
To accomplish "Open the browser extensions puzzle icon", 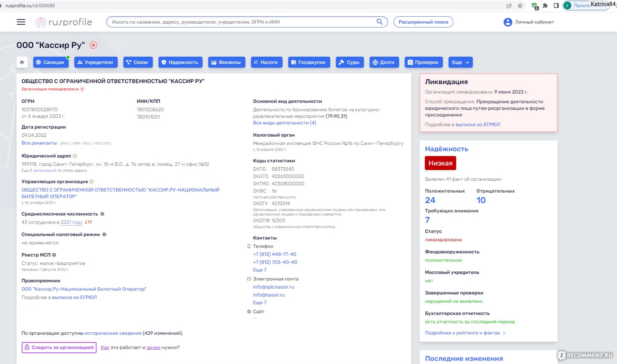I will [545, 6].
